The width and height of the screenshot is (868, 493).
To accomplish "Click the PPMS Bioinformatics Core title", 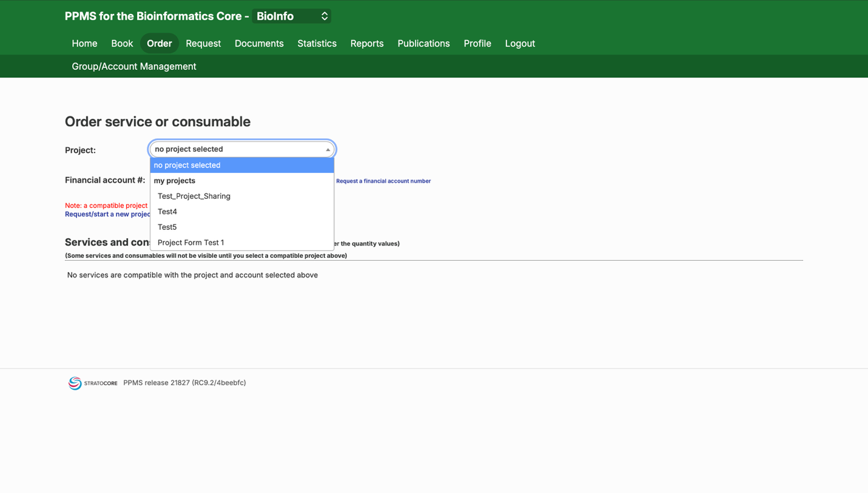I will click(157, 16).
